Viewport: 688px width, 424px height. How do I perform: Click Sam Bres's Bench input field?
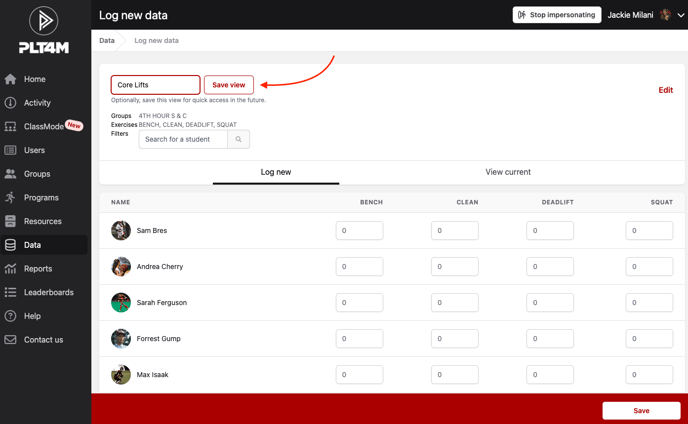pyautogui.click(x=359, y=231)
